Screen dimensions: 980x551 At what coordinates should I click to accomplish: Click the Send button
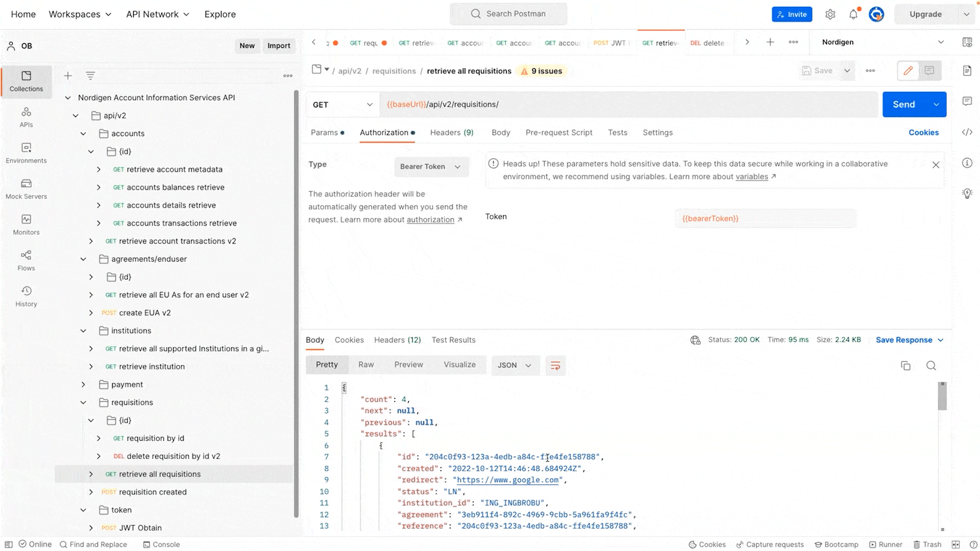[x=903, y=105]
